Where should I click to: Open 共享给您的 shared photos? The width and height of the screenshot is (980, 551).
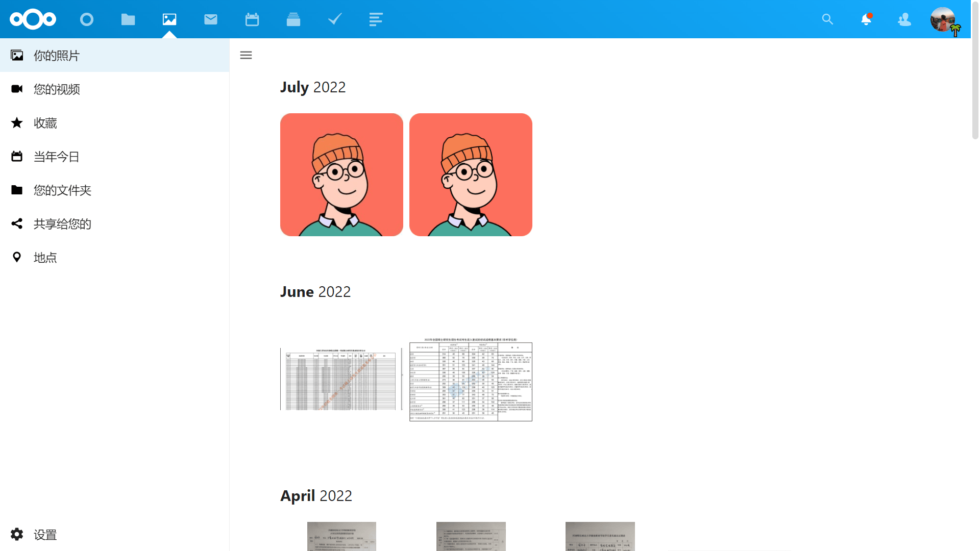[62, 223]
